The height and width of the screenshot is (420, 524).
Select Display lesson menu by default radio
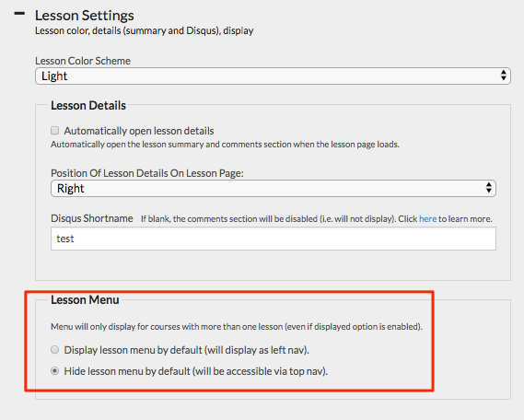(x=55, y=350)
